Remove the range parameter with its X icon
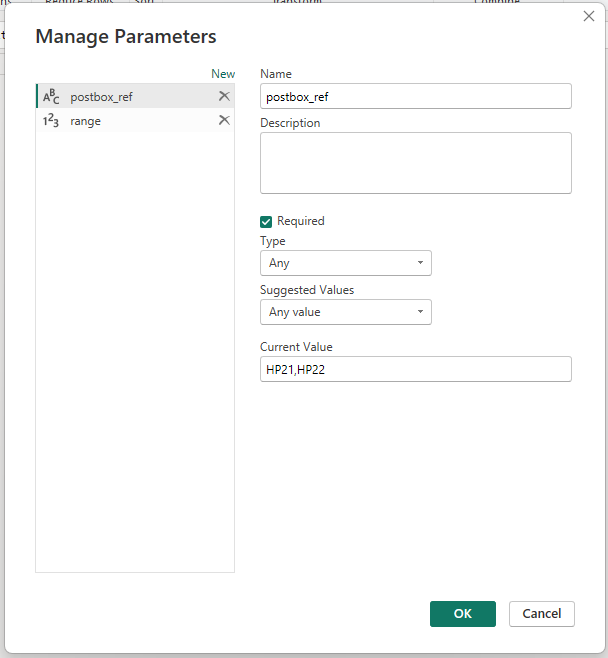The width and height of the screenshot is (608, 658). point(224,120)
